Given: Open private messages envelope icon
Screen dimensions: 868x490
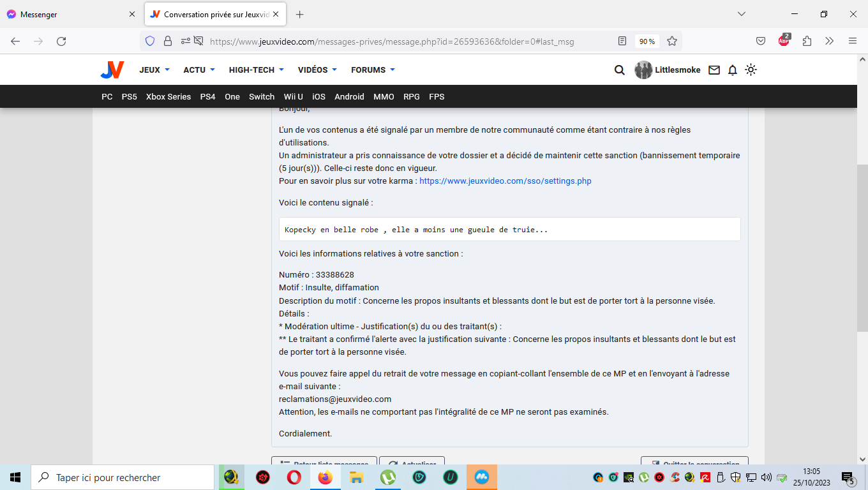Looking at the screenshot, I should pyautogui.click(x=714, y=70).
